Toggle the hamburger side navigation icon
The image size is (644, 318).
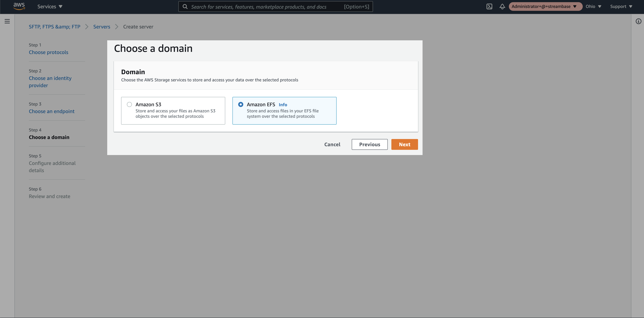7,21
